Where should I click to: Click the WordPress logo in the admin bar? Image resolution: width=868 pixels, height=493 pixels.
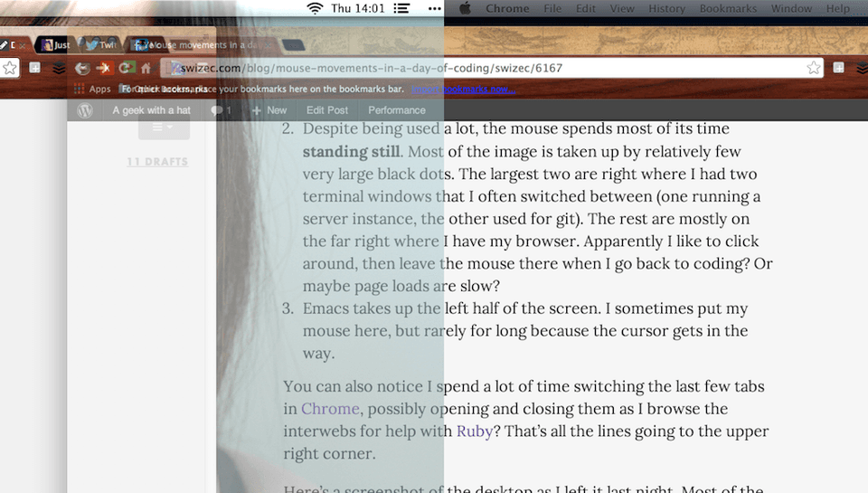click(x=85, y=110)
